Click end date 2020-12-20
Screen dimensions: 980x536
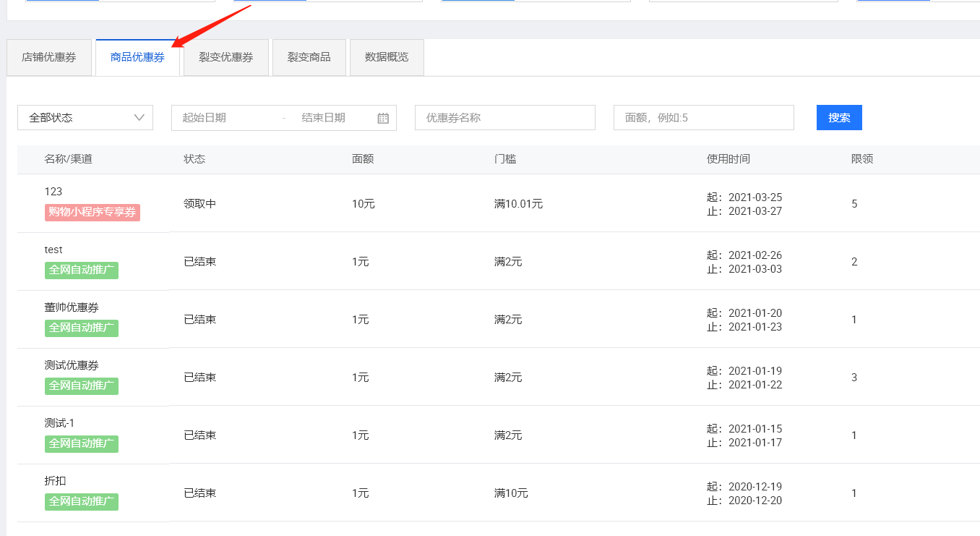[x=755, y=501]
